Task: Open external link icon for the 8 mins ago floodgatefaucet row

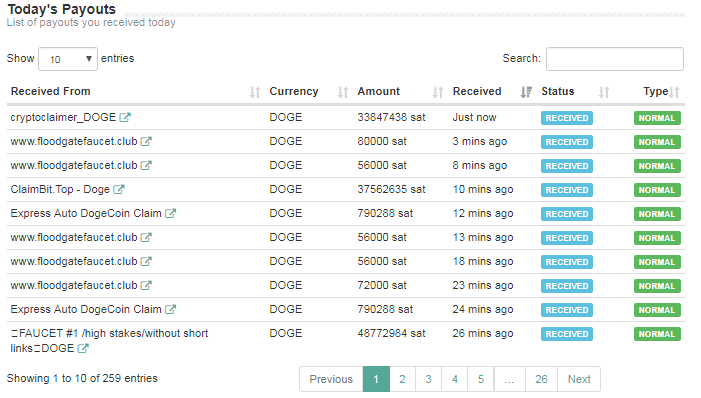Action: (x=146, y=165)
